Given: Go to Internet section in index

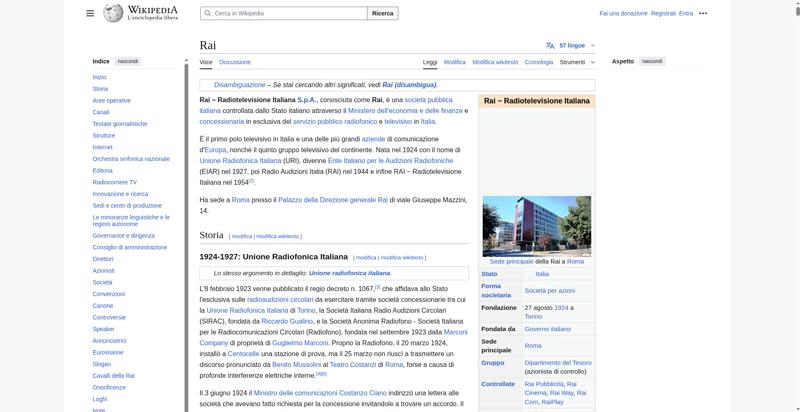Looking at the screenshot, I should pos(103,147).
